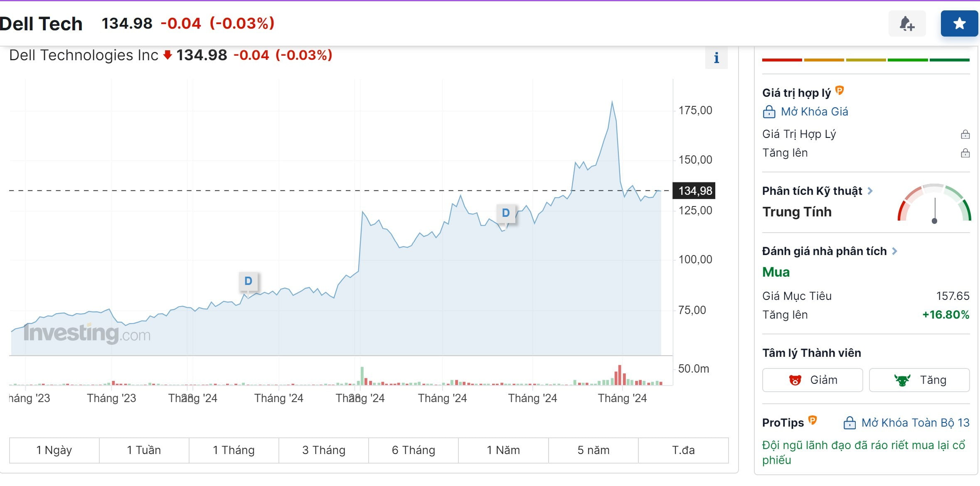980x486 pixels.
Task: Expand Phân tích Kỹ thuật chevron
Action: 870,191
